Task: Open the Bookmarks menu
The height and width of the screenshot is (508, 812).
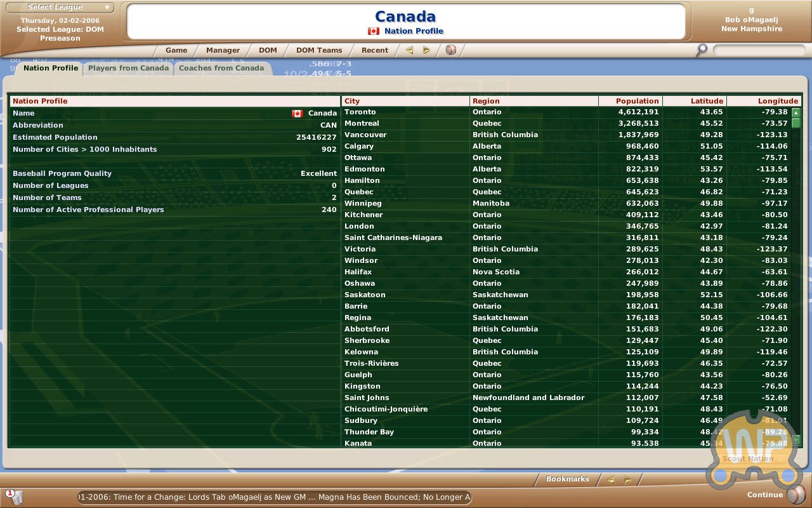Action: [567, 479]
